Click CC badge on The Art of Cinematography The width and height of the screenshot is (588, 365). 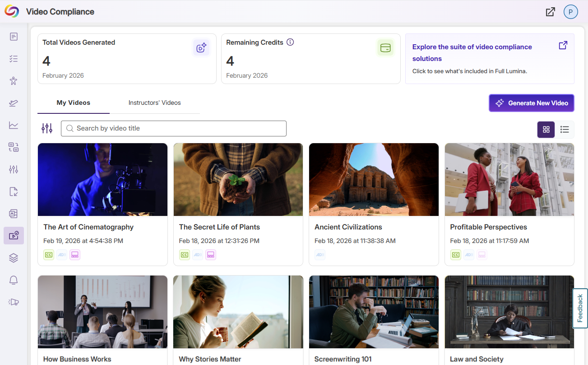(49, 255)
